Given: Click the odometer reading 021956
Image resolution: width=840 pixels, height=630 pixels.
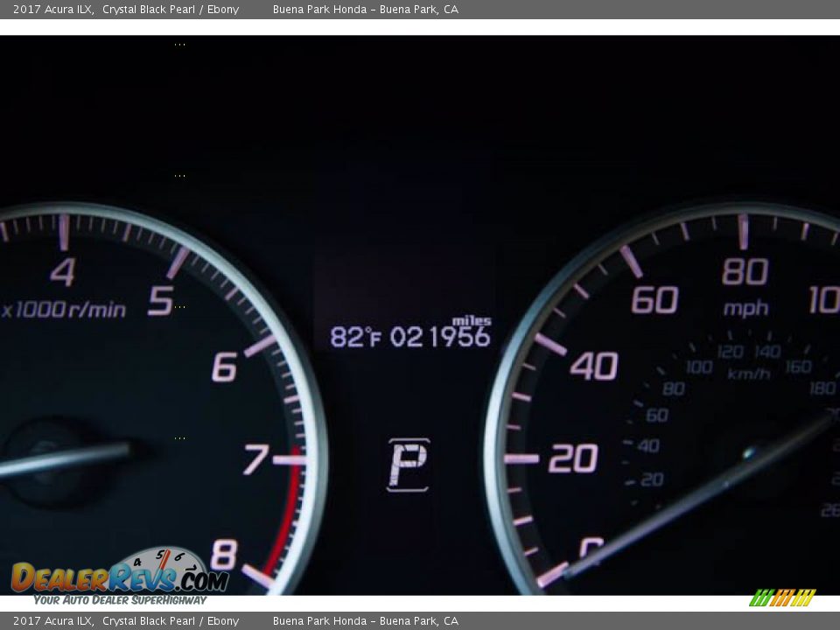Looking at the screenshot, I should [440, 337].
